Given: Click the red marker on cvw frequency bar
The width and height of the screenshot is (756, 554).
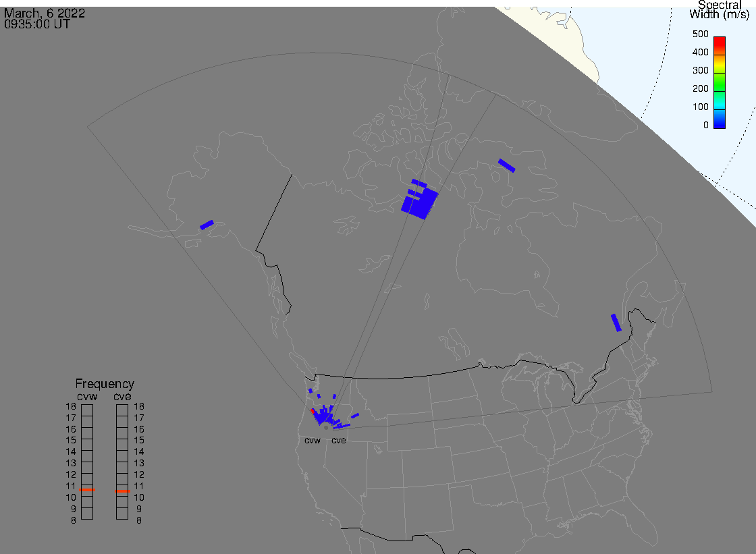Looking at the screenshot, I should 87,490.
